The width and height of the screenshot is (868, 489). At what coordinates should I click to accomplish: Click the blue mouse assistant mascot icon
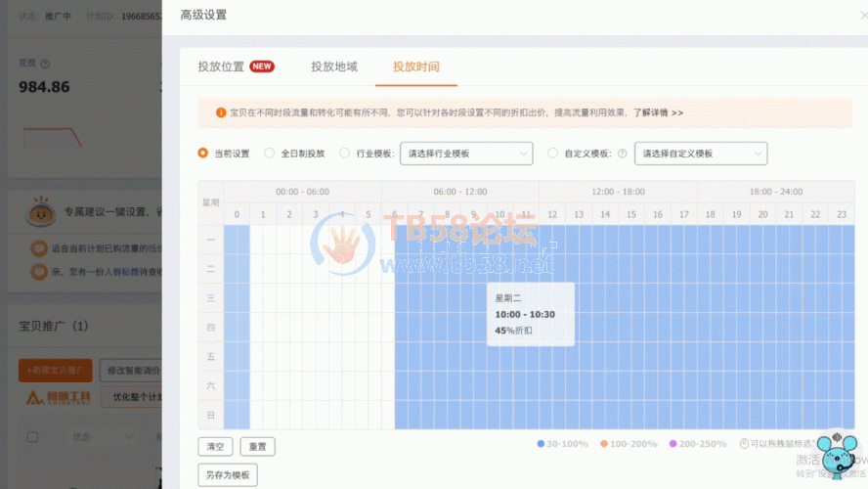tap(837, 456)
